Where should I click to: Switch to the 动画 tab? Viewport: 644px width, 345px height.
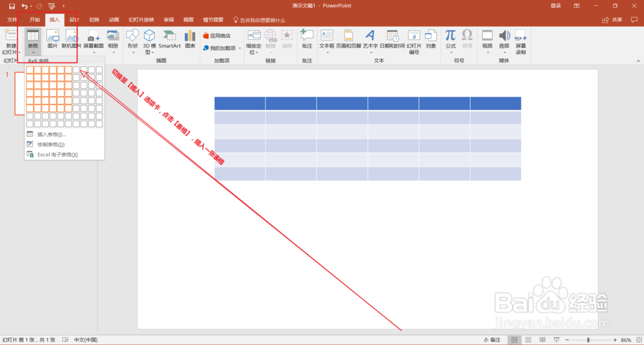tap(114, 20)
